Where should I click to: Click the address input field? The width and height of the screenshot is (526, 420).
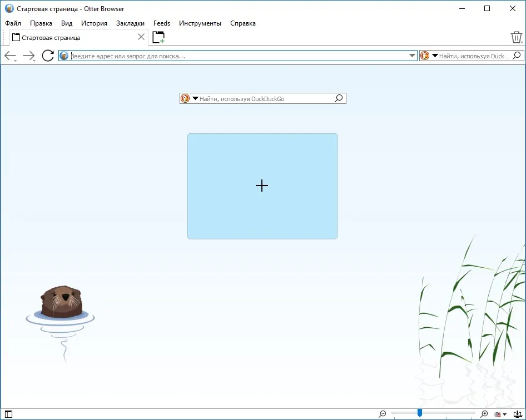coord(238,56)
